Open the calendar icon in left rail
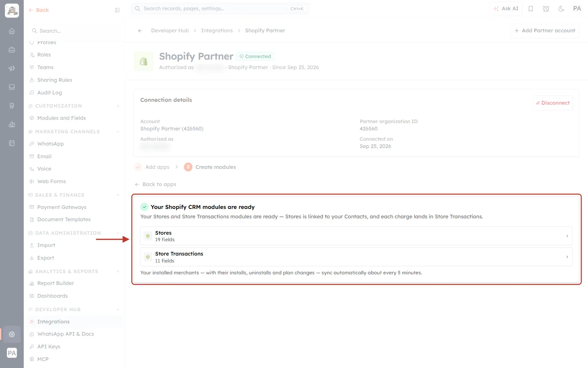 [12, 143]
